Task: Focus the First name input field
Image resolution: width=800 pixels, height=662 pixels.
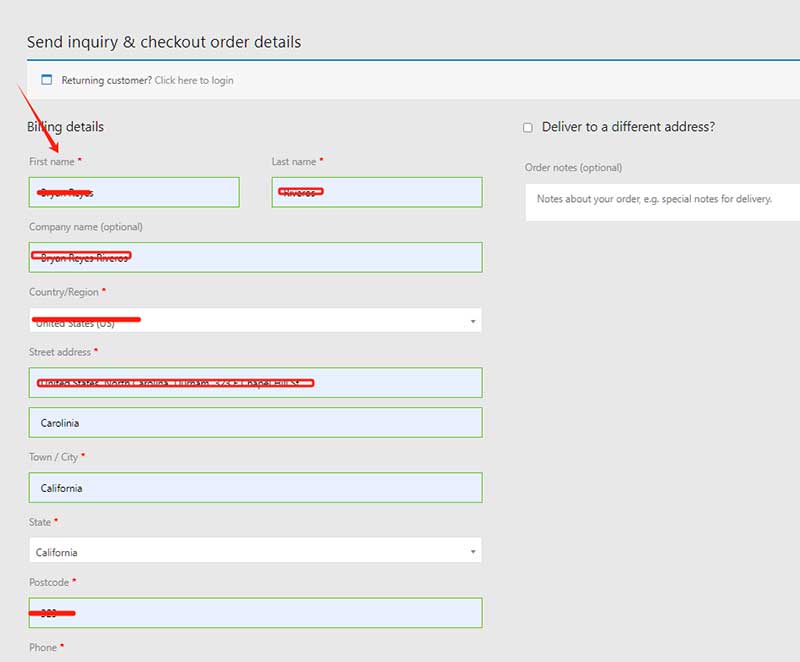Action: (134, 192)
